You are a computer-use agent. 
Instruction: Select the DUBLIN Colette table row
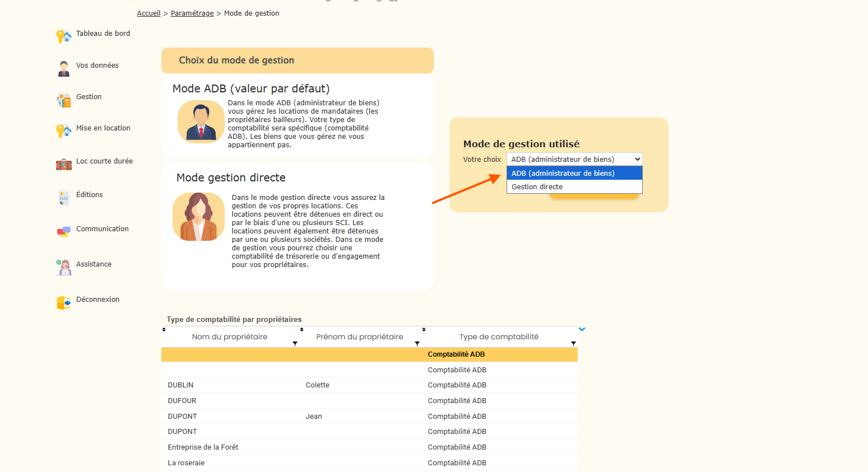click(x=369, y=385)
